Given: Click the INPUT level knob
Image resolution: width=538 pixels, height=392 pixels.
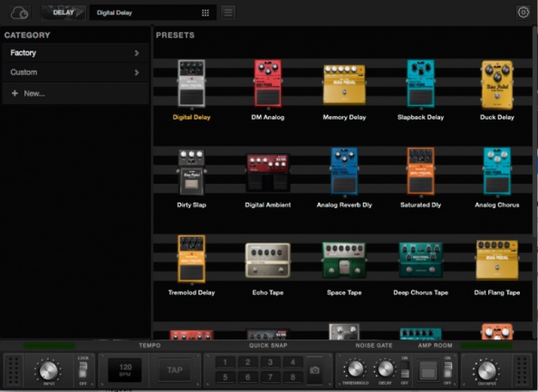Looking at the screenshot, I should point(48,370).
